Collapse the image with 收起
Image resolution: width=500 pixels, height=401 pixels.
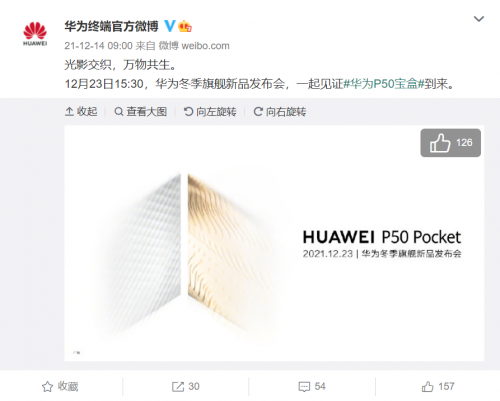81,111
